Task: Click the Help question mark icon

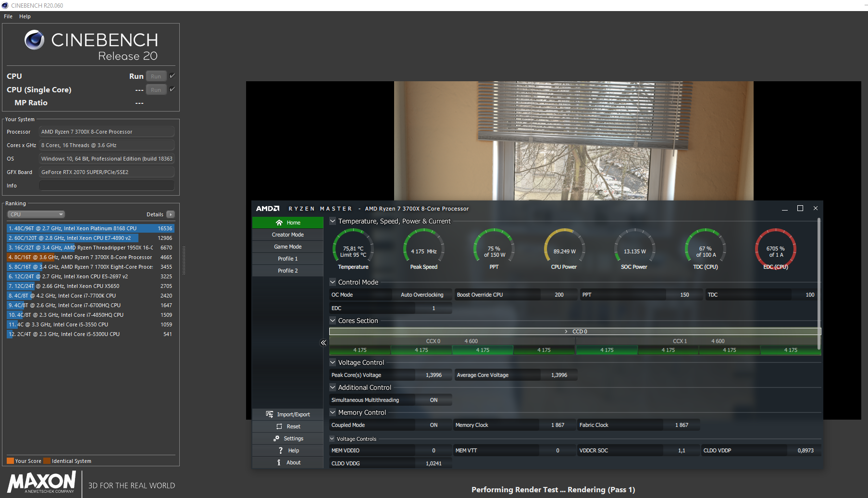Action: 281,450
